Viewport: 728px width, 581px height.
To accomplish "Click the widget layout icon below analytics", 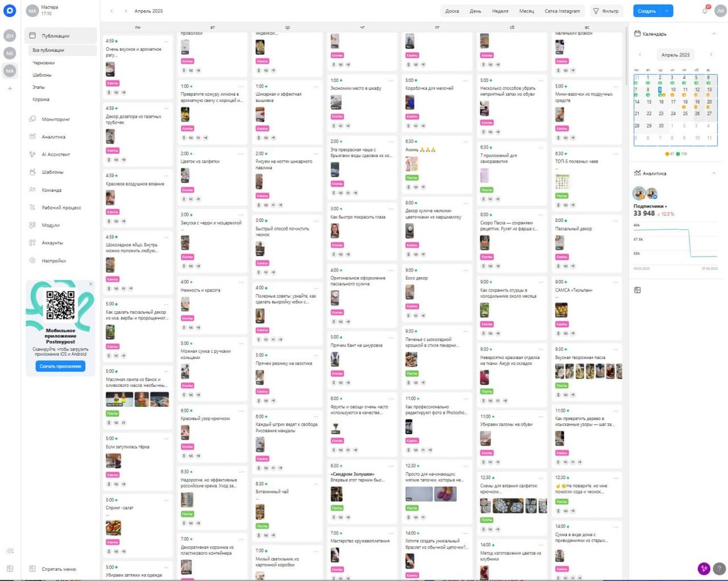I will point(638,290).
